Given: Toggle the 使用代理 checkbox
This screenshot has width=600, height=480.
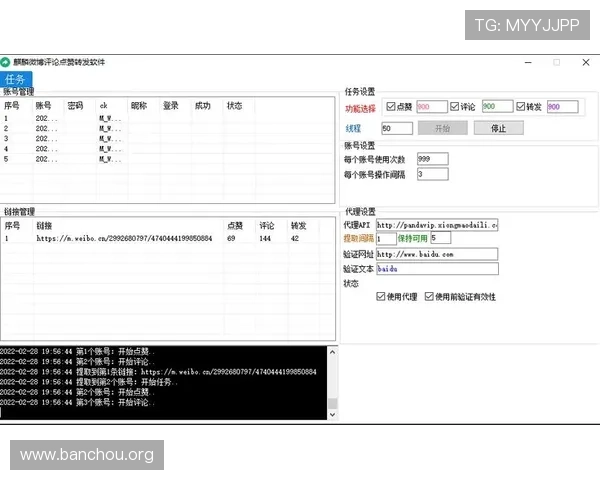Looking at the screenshot, I should [x=381, y=297].
